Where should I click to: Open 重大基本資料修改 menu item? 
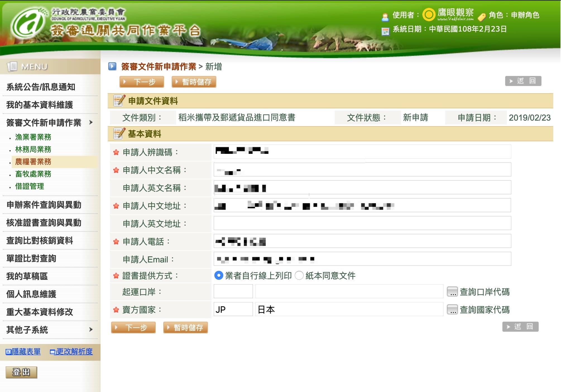tap(40, 312)
